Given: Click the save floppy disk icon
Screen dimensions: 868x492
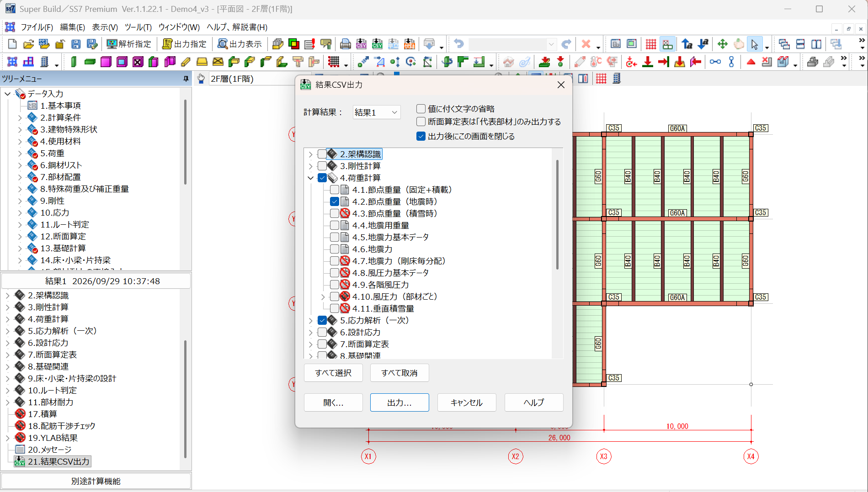Looking at the screenshot, I should [x=76, y=44].
